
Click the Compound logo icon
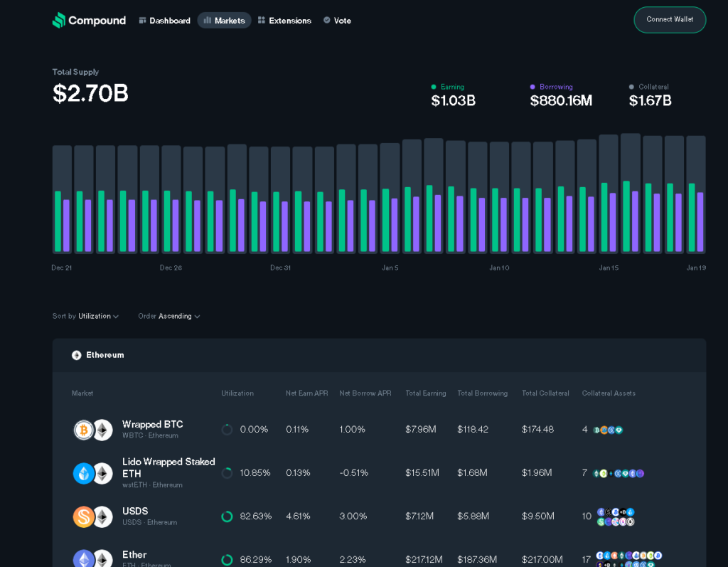pyautogui.click(x=58, y=20)
